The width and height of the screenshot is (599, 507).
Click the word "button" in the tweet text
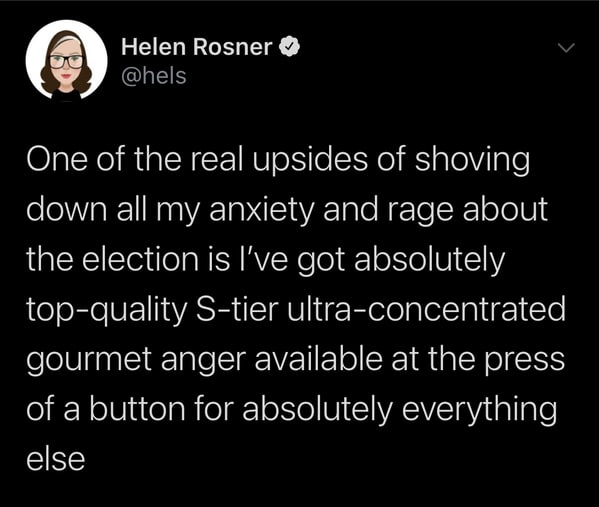point(138,408)
